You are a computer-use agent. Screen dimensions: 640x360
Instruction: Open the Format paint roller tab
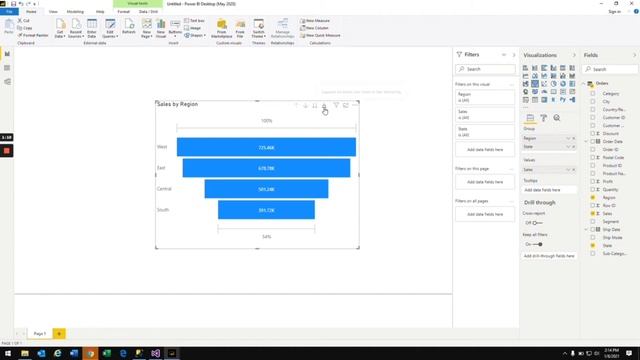[544, 118]
